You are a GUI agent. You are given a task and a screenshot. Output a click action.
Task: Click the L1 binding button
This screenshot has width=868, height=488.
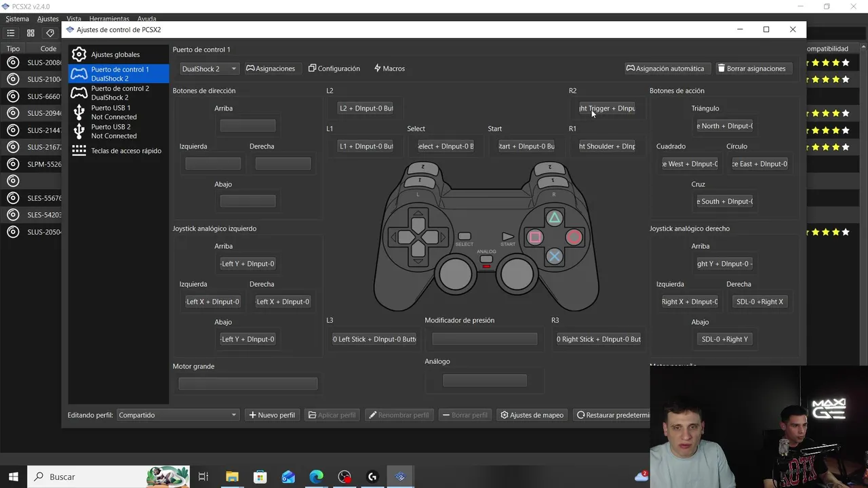pos(366,146)
